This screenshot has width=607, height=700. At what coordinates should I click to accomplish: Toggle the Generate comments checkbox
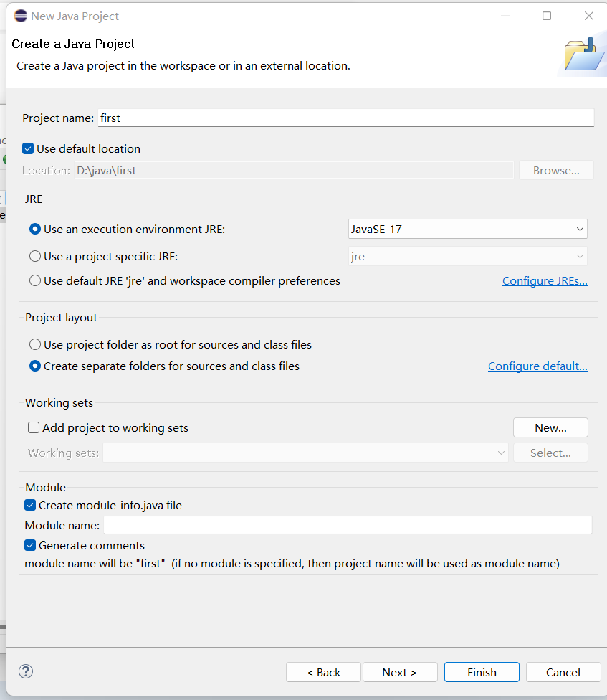coord(30,546)
